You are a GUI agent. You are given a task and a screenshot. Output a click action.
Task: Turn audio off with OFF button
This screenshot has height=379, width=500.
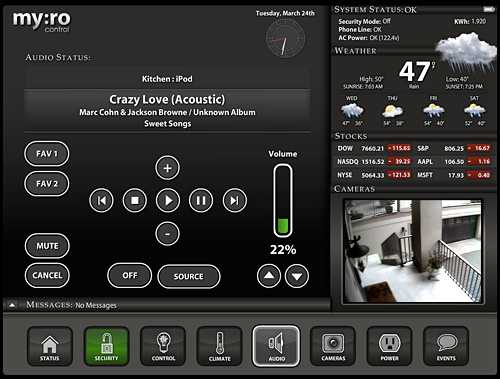(x=130, y=275)
